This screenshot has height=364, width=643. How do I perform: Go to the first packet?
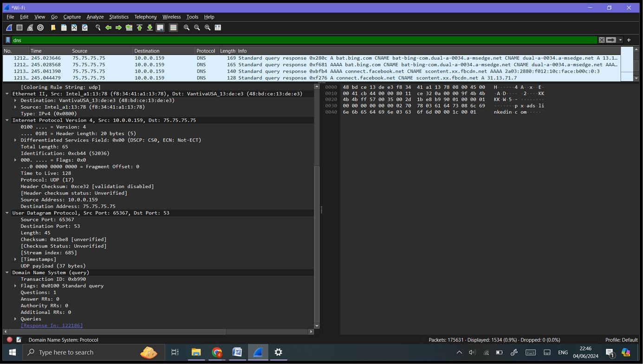(x=139, y=27)
